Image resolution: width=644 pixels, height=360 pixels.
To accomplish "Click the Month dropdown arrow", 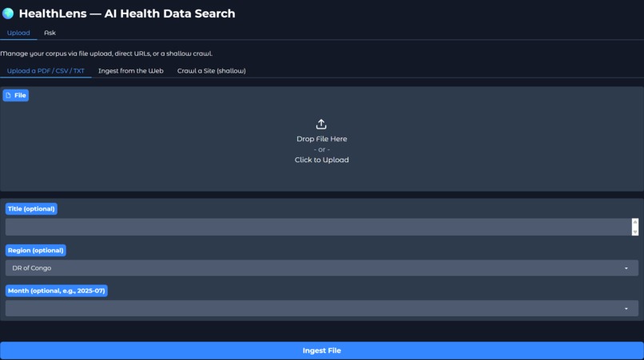I will click(x=626, y=309).
